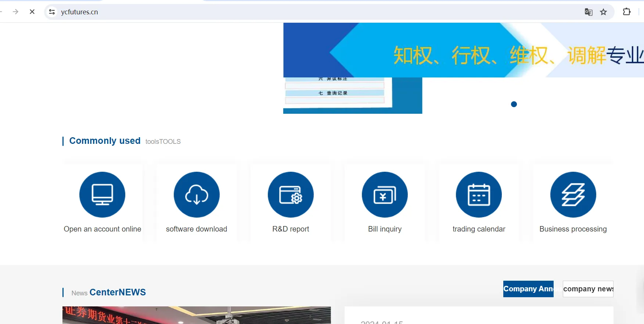Click the blue carousel indicator dot
This screenshot has width=644, height=324.
514,104
